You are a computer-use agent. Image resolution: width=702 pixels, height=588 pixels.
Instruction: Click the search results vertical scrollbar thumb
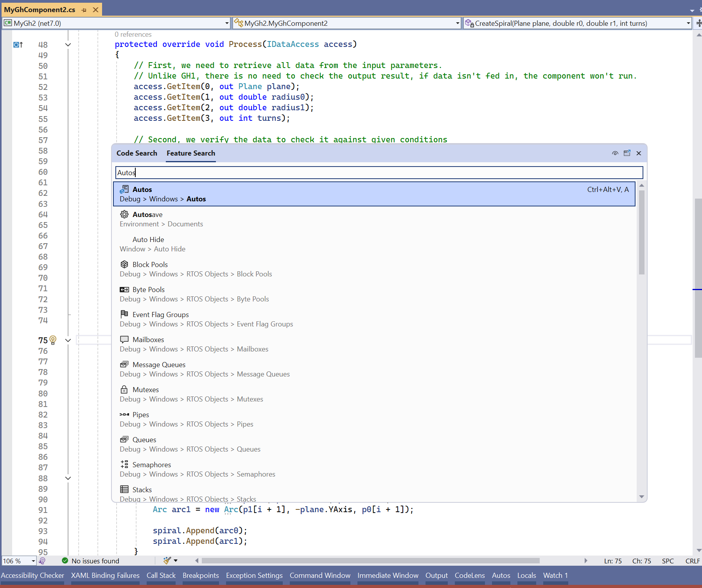(x=641, y=232)
